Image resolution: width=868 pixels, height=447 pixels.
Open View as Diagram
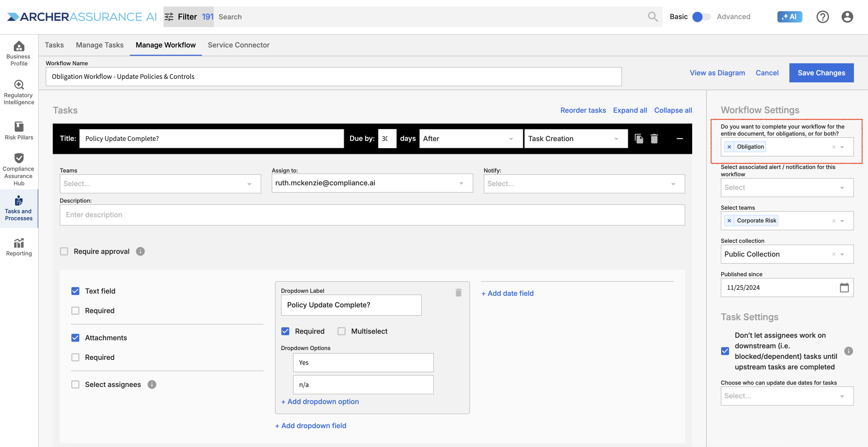pos(717,73)
